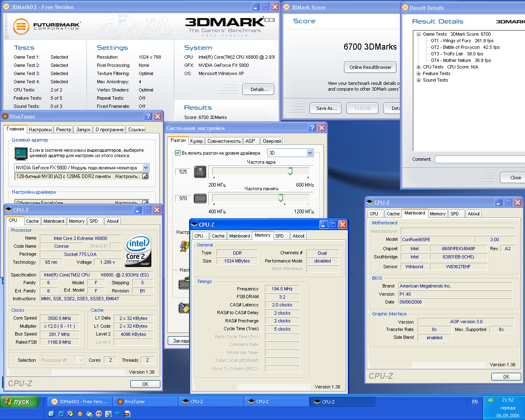This screenshot has height=420, width=525.
Task: Click the monitor icon in RivaTuner target adapter
Action: pos(21,153)
